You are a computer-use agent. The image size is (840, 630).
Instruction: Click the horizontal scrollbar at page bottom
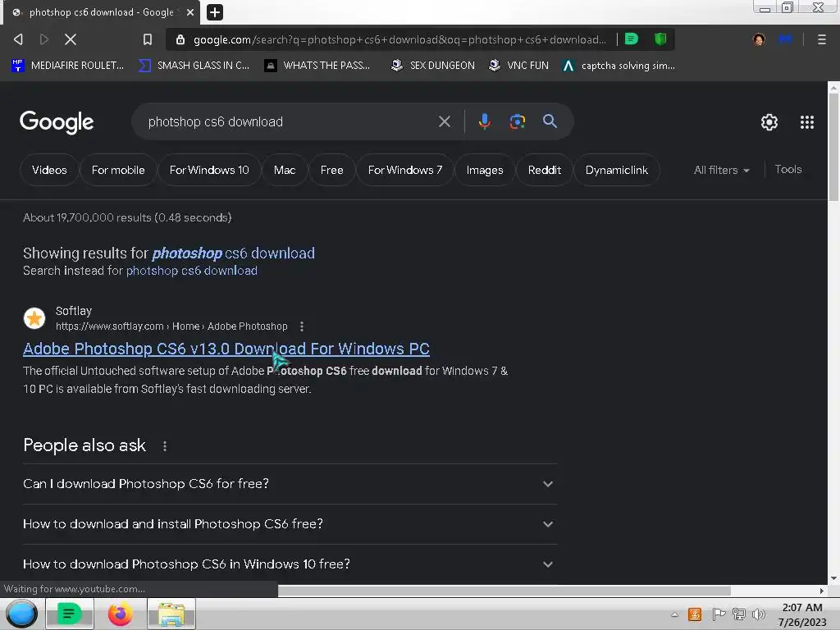pos(504,591)
